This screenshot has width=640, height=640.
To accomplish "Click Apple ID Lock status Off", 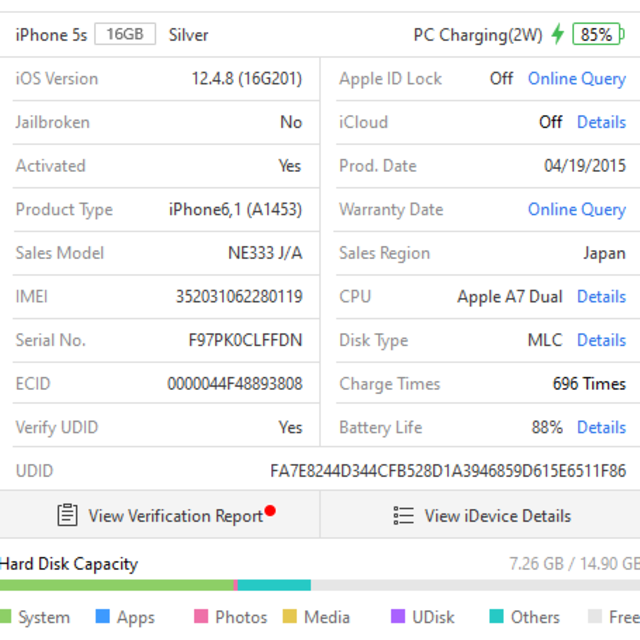I will pos(501,78).
